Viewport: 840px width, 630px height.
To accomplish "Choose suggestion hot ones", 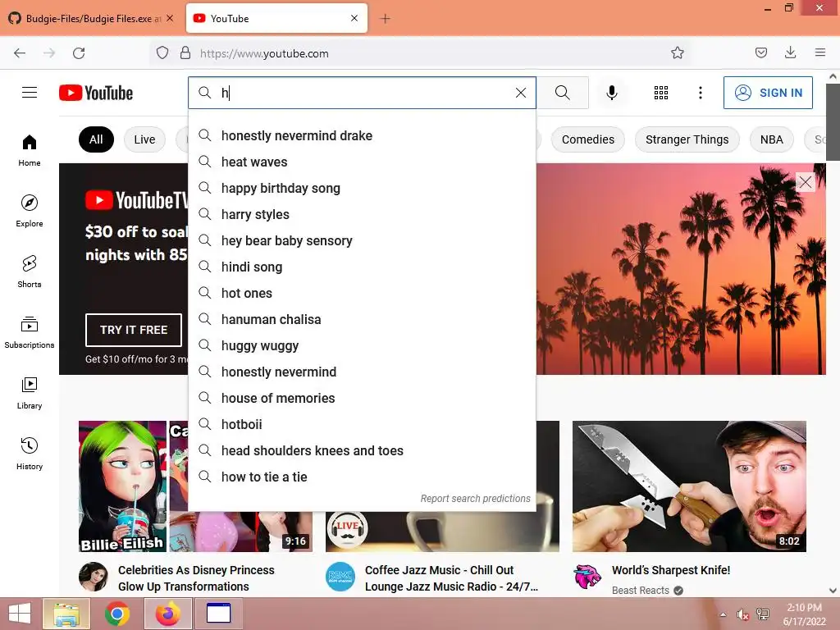I will tap(362, 293).
